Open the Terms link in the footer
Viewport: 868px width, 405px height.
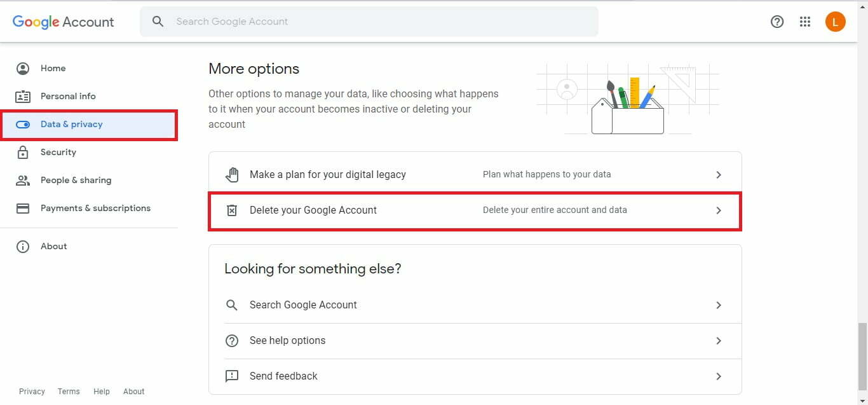[68, 391]
